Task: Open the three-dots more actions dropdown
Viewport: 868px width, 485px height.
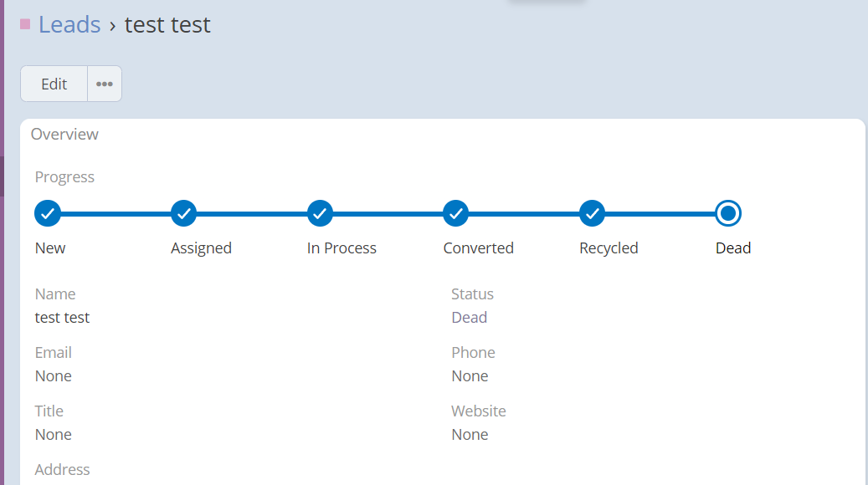Action: [105, 84]
